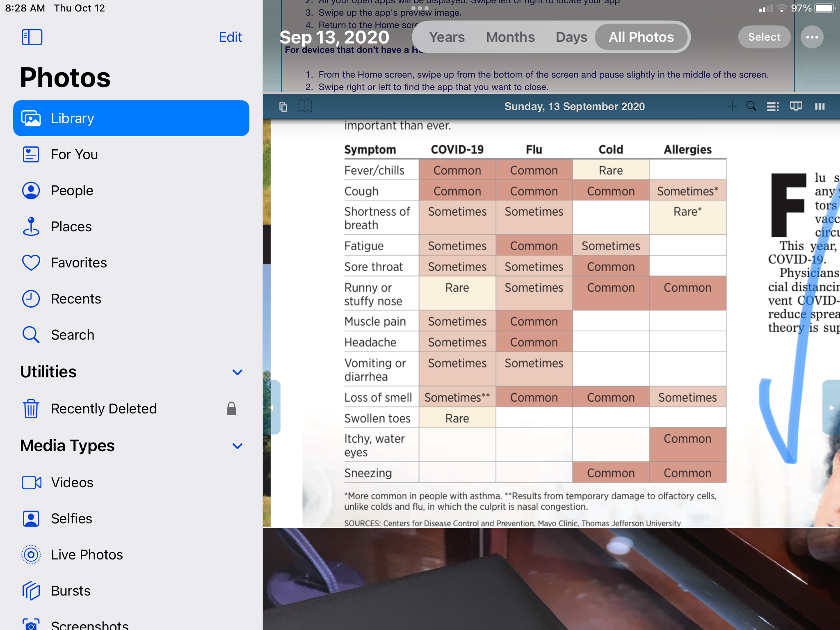Tap the Edit sidebar button
The height and width of the screenshot is (630, 840).
pos(230,37)
